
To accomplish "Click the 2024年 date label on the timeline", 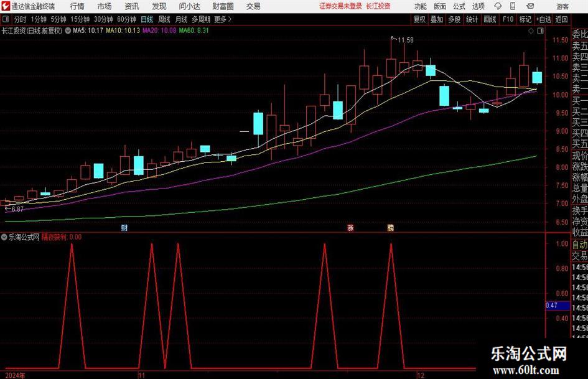I will [x=16, y=375].
